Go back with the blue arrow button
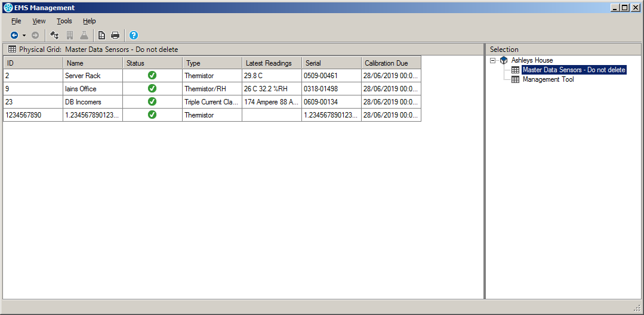Viewport: 644px width, 315px height. [x=14, y=35]
